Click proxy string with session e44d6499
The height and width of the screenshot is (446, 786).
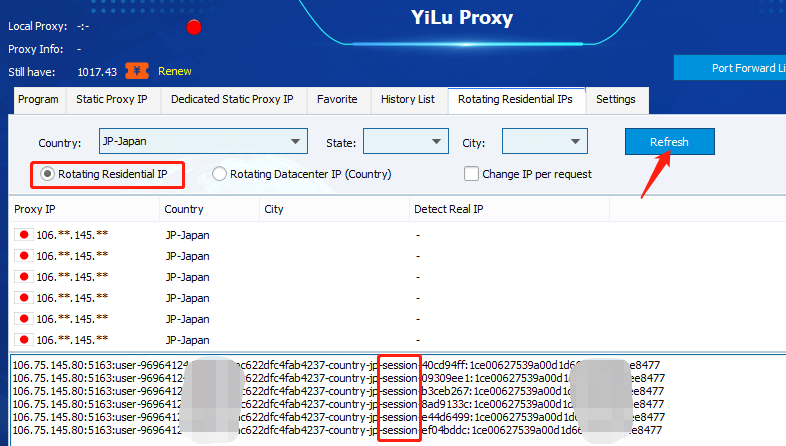339,417
